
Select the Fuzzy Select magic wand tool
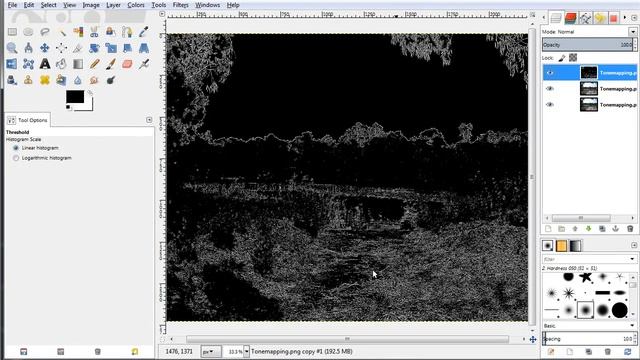pyautogui.click(x=62, y=32)
